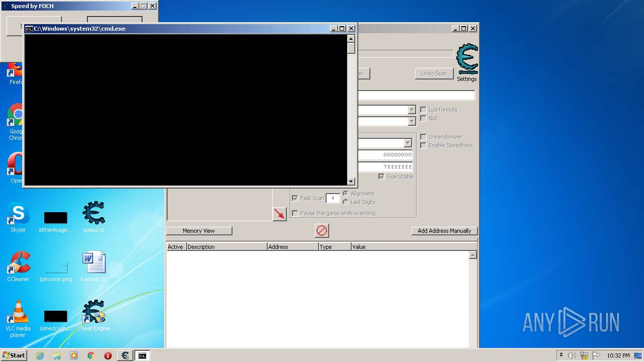Screen dimensions: 644x362
Task: Click the network tray icon
Action: (x=584, y=355)
